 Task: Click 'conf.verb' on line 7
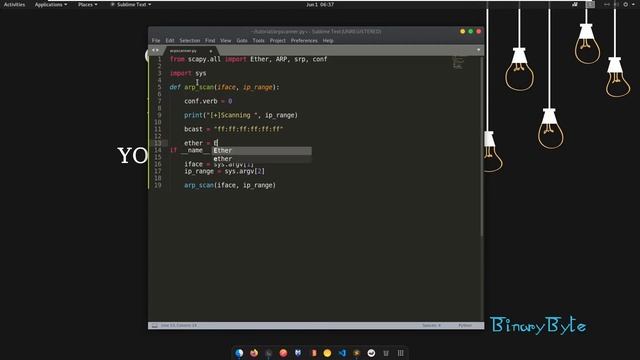[201, 101]
